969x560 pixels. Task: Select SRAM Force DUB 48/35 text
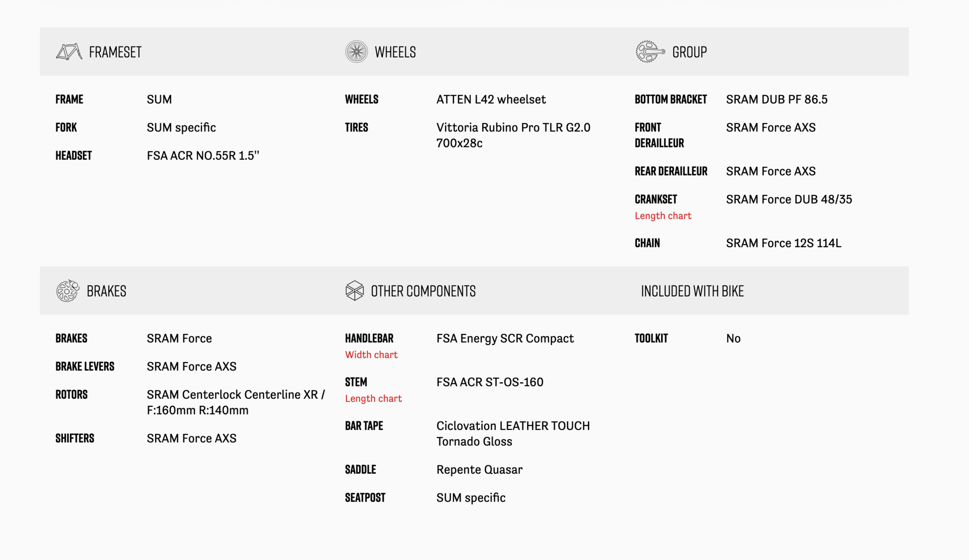click(x=789, y=199)
